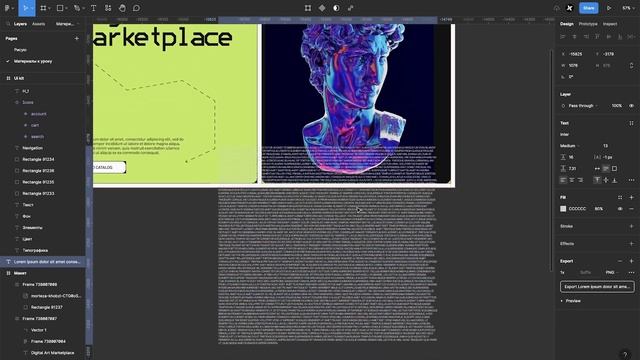
Task: Click the Align left icon
Action: [563, 37]
